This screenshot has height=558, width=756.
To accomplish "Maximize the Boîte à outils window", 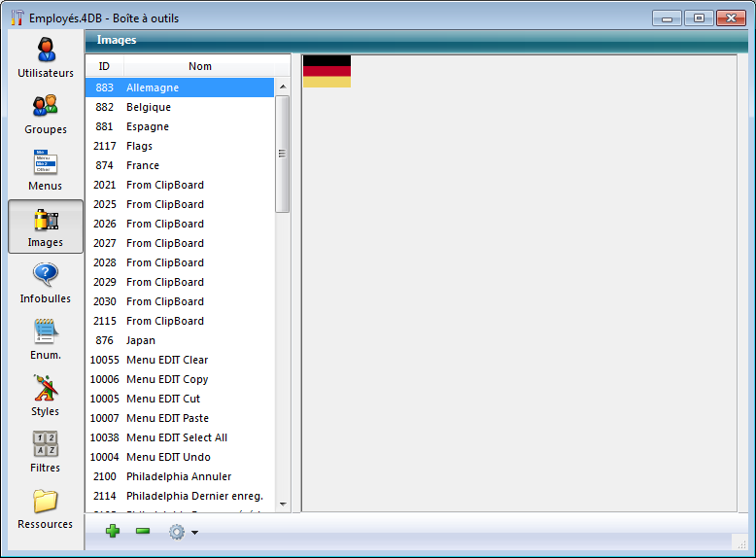I will tap(699, 18).
